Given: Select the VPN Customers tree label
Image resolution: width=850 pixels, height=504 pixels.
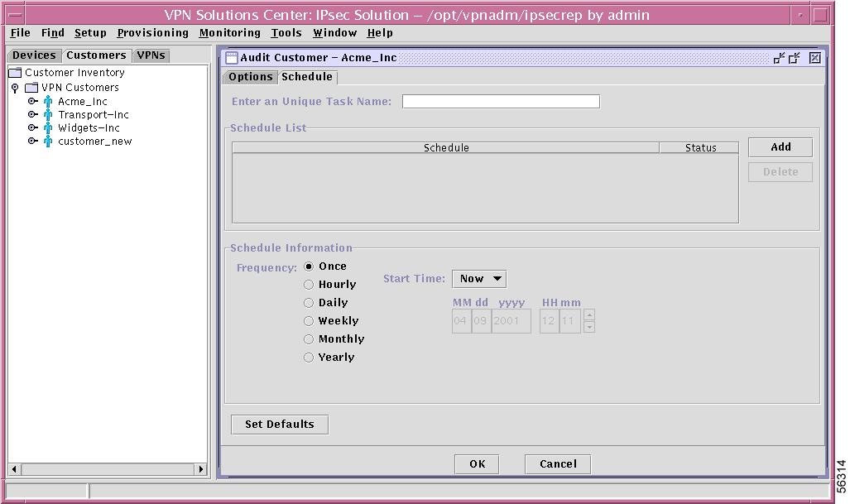Looking at the screenshot, I should [80, 88].
